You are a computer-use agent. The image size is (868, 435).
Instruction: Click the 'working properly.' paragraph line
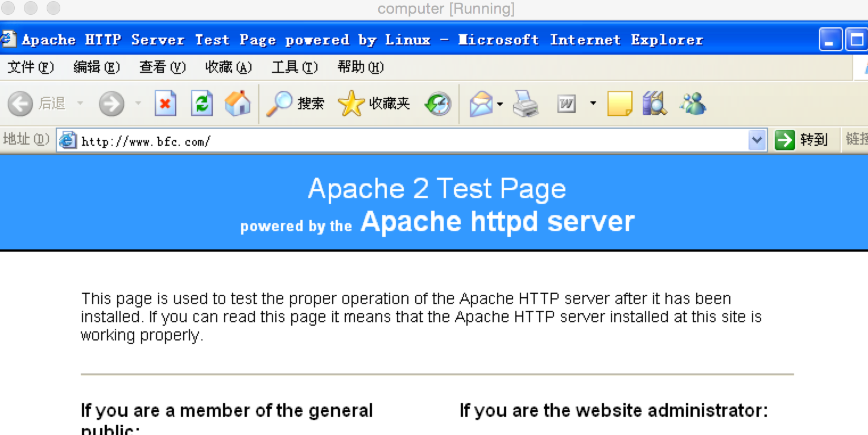pyautogui.click(x=142, y=335)
